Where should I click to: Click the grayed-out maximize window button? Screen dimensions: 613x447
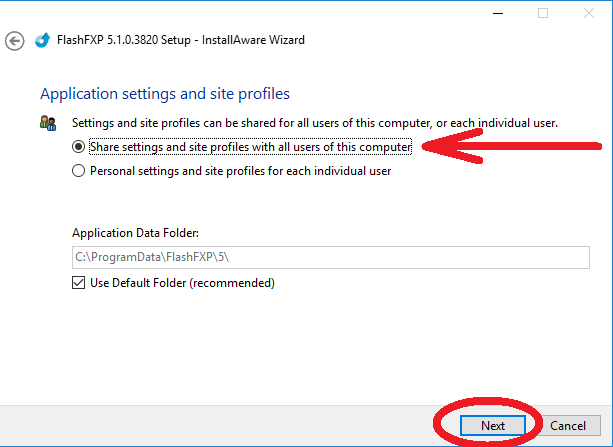pyautogui.click(x=543, y=14)
